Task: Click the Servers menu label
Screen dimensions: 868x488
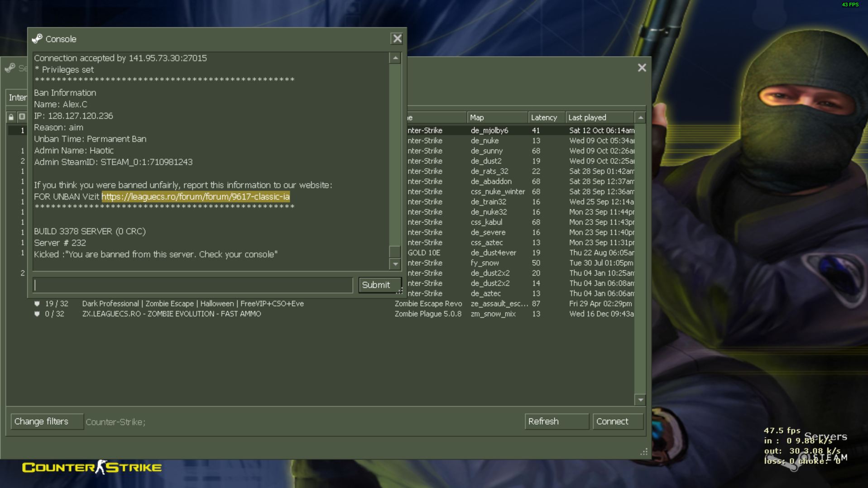Action: [x=825, y=437]
